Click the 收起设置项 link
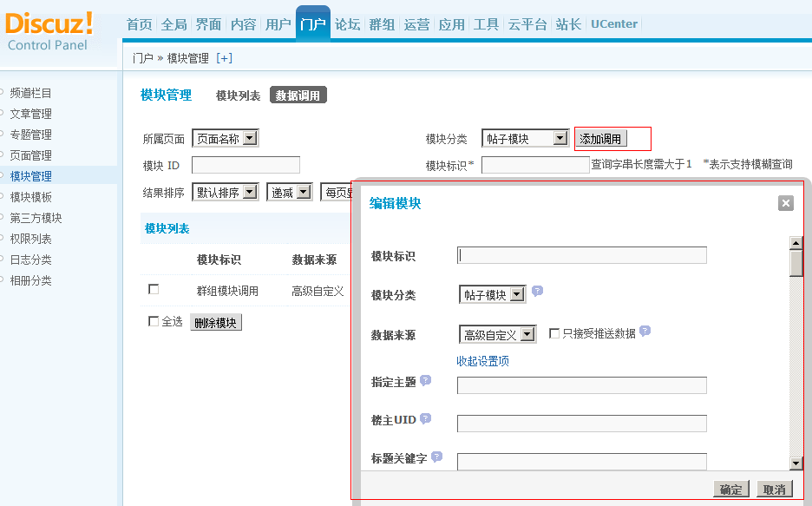812x506 pixels. coord(482,361)
